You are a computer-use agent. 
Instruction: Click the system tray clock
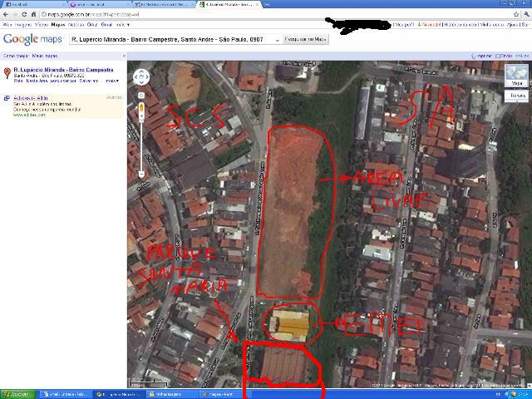click(x=525, y=394)
